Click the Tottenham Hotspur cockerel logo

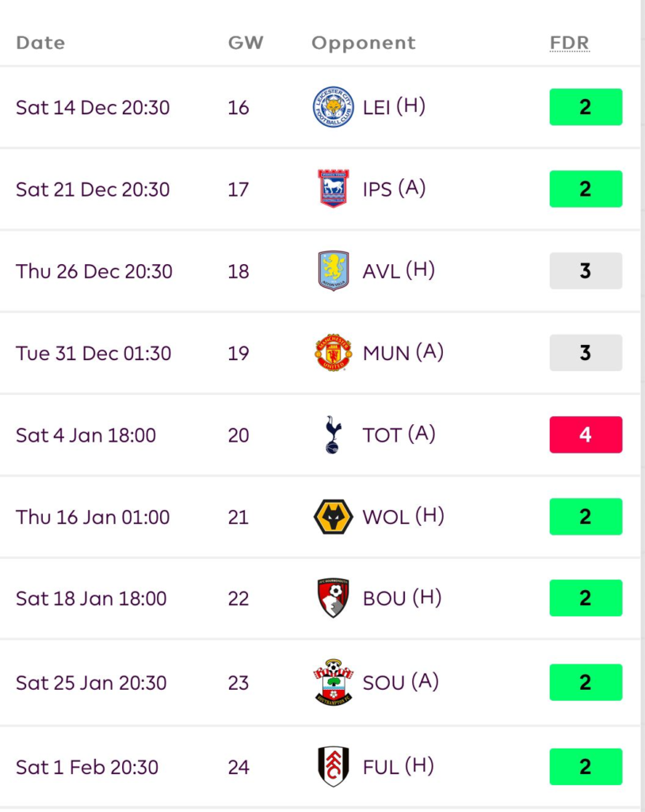click(333, 435)
